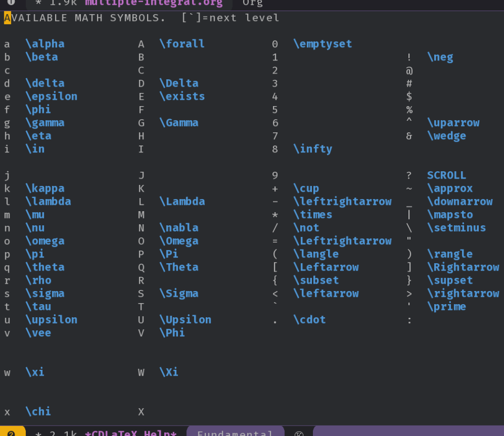Select the \infty symbol entry
Image resolution: width=504 pixels, height=436 pixels.
tap(312, 149)
